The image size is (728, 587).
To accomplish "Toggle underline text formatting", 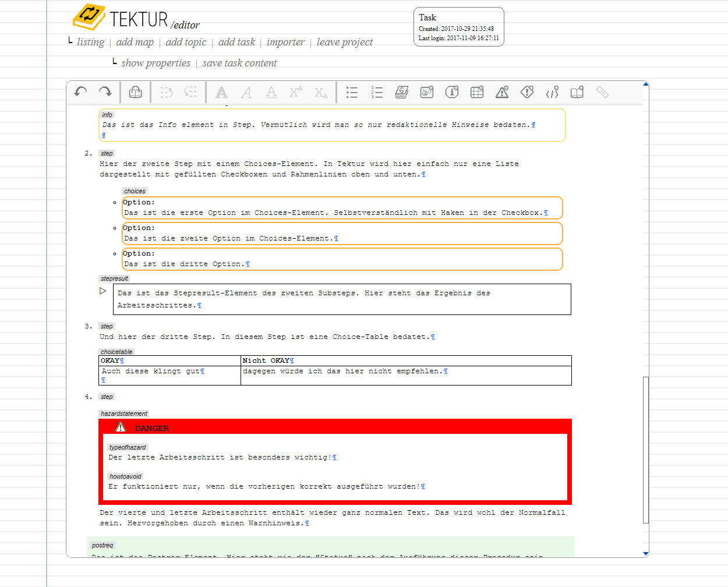I will click(271, 92).
